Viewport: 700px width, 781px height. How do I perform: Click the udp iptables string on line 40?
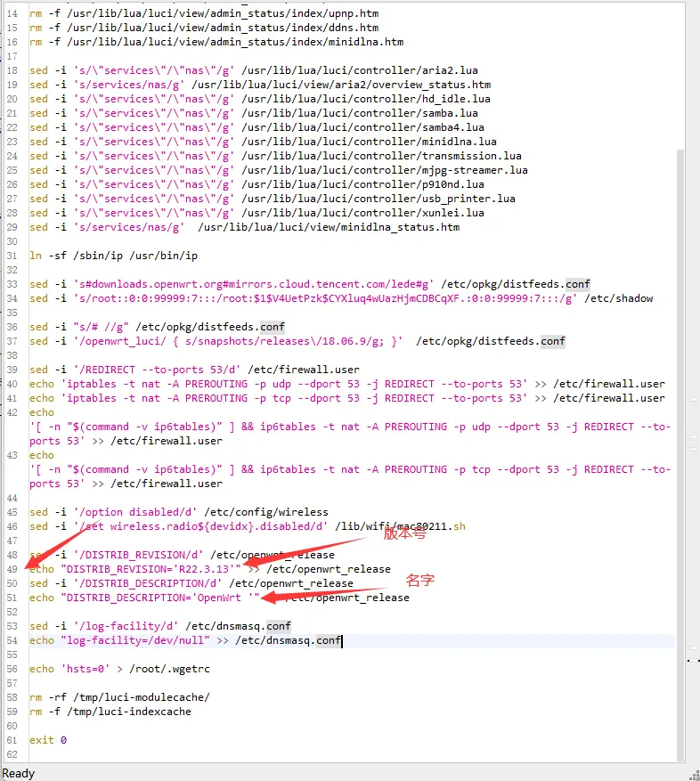(x=294, y=384)
